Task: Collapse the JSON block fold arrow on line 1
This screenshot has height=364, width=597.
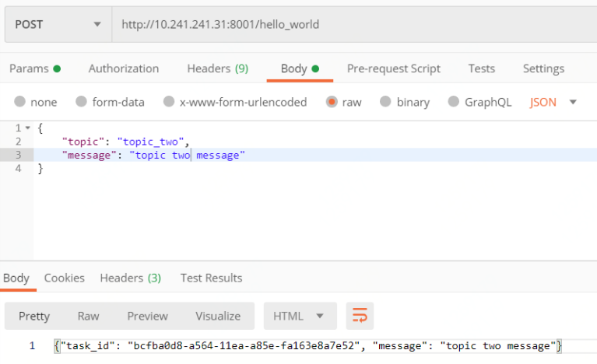Action: coord(28,128)
